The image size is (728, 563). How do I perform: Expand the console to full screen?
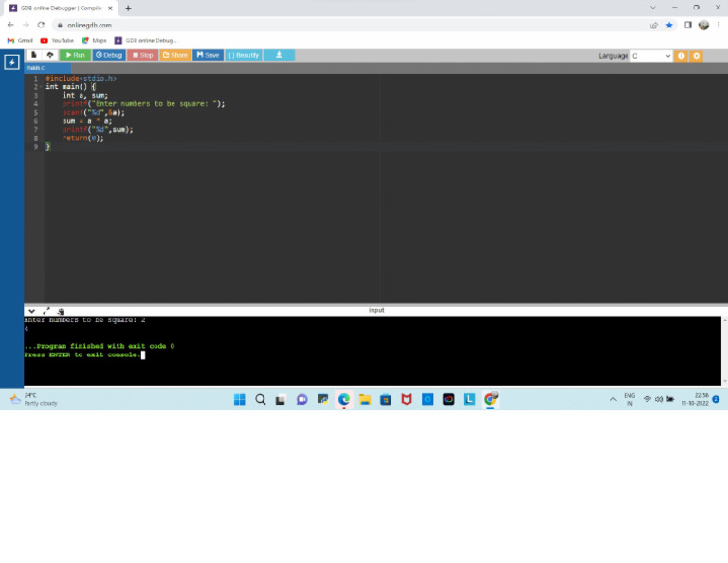pos(46,311)
